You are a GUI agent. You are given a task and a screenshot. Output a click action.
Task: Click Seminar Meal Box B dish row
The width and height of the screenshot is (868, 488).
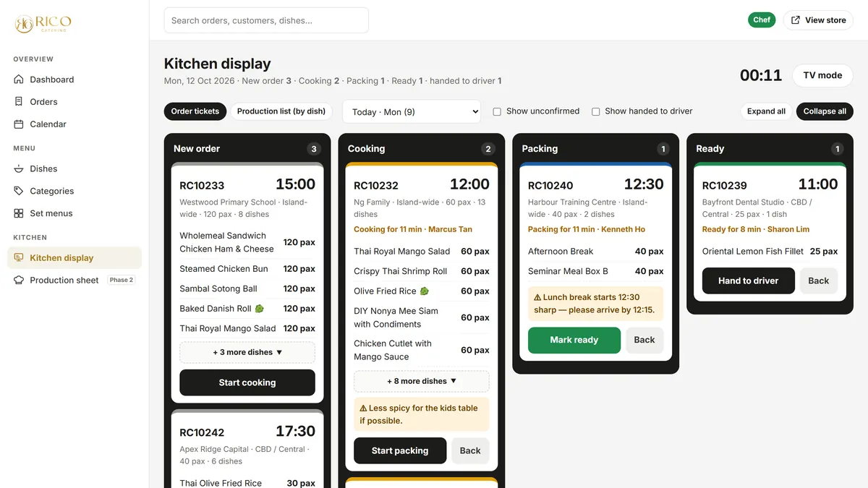click(x=596, y=271)
